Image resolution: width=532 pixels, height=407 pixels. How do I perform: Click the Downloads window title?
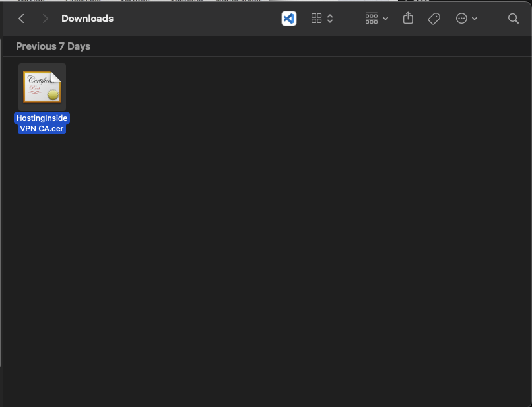[x=87, y=18]
